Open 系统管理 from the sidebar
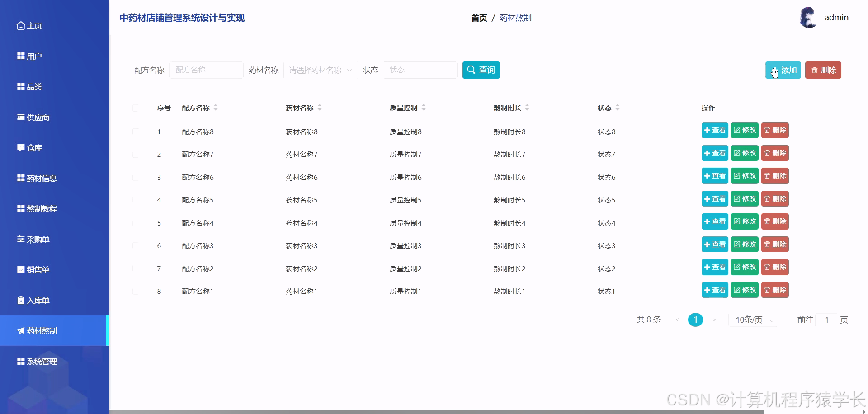This screenshot has width=868, height=414. tap(41, 362)
